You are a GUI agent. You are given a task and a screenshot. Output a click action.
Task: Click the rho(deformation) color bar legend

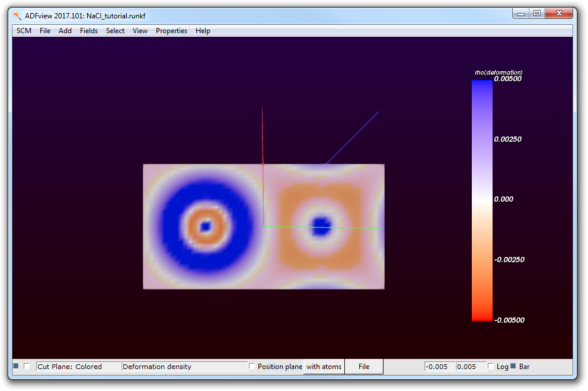coord(482,200)
